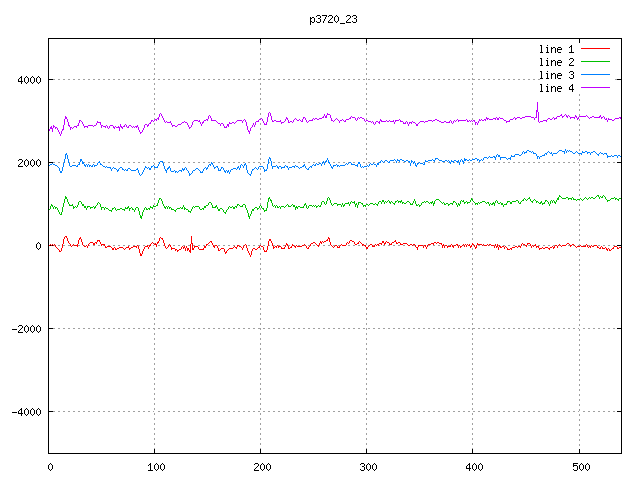The height and width of the screenshot is (480, 640).
Task: Click the legend line sample beside line 2
Action: tap(595, 62)
